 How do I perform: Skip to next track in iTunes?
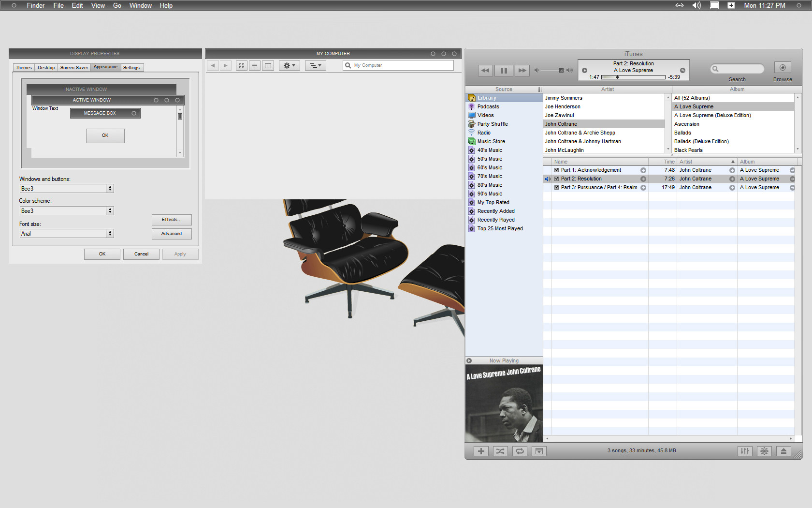522,71
